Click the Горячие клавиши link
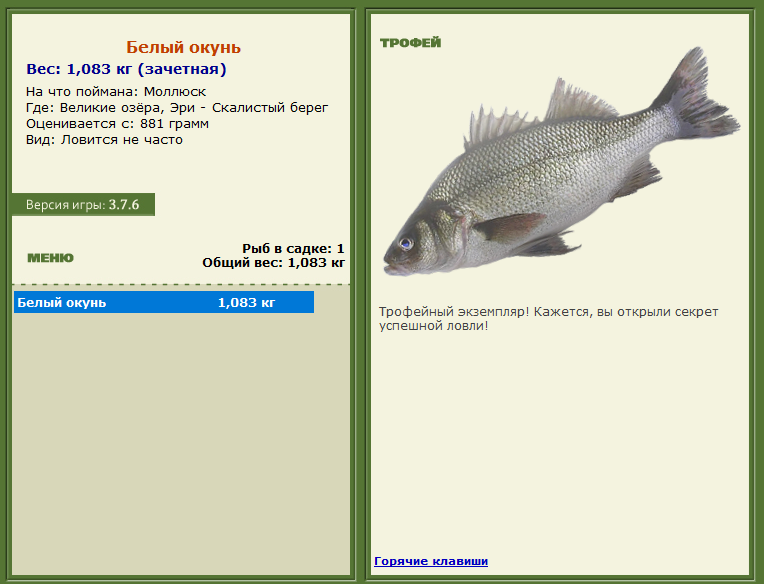 431,561
